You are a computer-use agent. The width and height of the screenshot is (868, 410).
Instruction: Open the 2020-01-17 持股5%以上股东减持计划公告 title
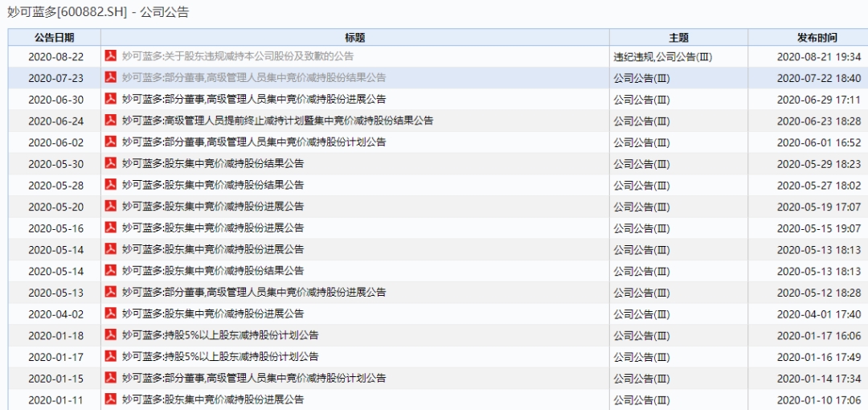point(220,357)
